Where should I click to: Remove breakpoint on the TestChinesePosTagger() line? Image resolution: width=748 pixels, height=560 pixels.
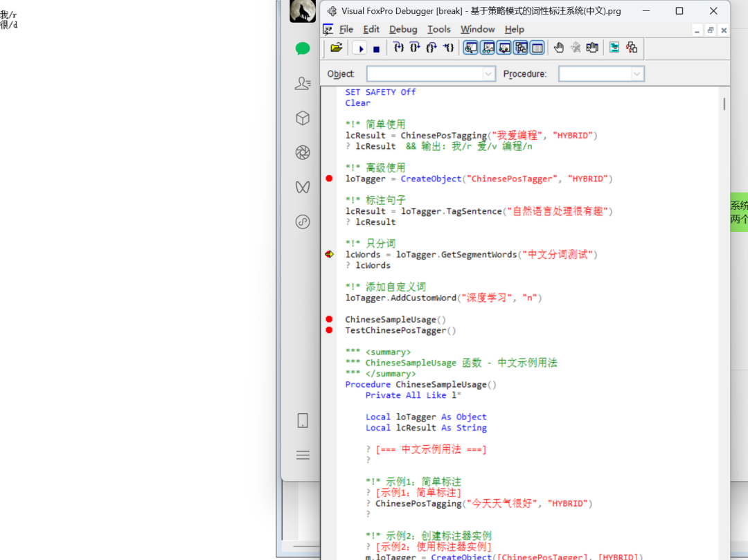click(x=329, y=330)
